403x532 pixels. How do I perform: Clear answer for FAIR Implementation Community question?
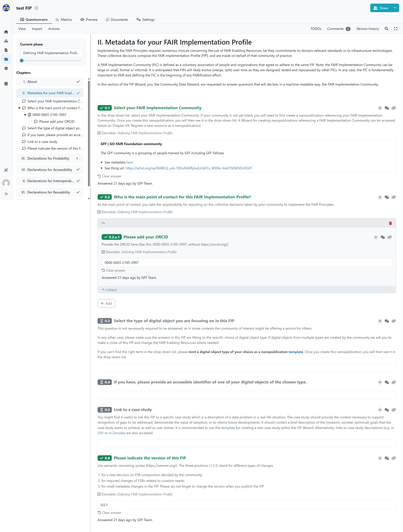109,176
